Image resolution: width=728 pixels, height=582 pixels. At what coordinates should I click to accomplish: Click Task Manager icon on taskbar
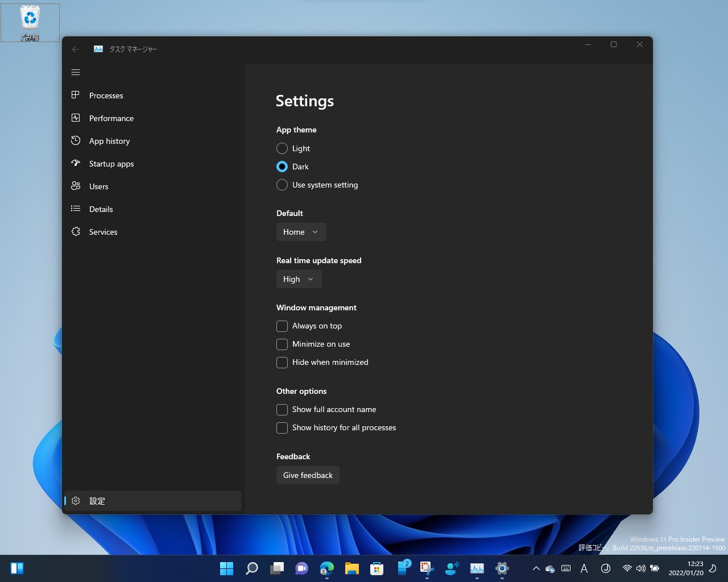[477, 568]
